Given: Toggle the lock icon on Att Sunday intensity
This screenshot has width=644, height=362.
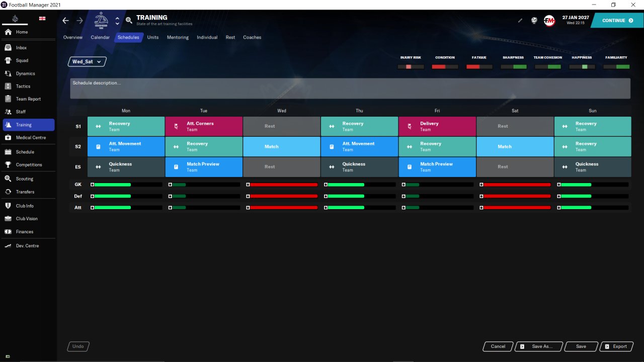Looking at the screenshot, I should click(559, 207).
